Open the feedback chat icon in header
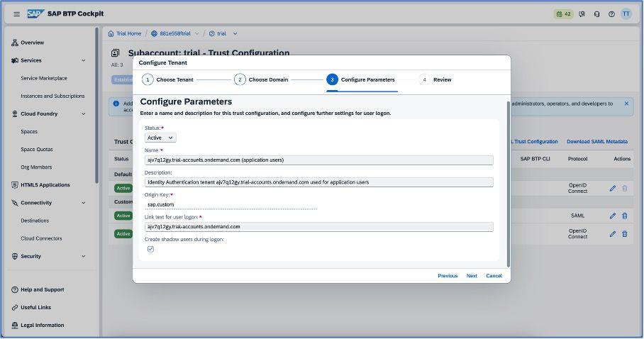 coord(582,14)
